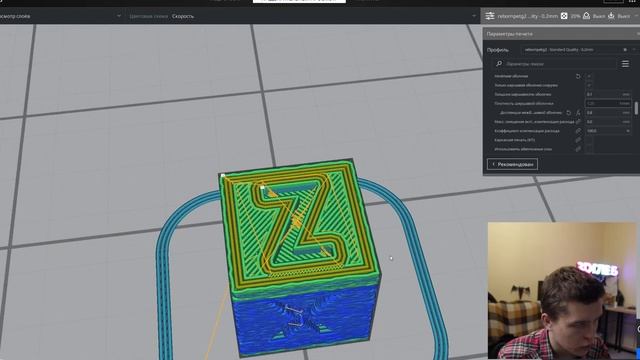Image resolution: width=640 pixels, height=360 pixels.
Task: Click the greyed fuzzy skin density field
Action: click(x=608, y=104)
